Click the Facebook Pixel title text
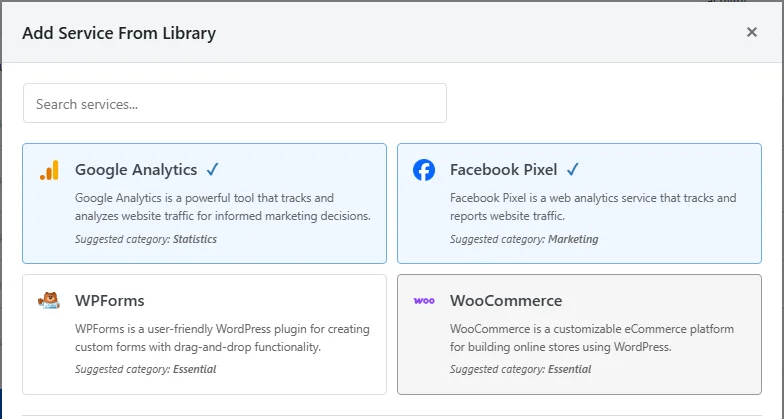Viewport: 784px width, 419px height. pyautogui.click(x=504, y=170)
